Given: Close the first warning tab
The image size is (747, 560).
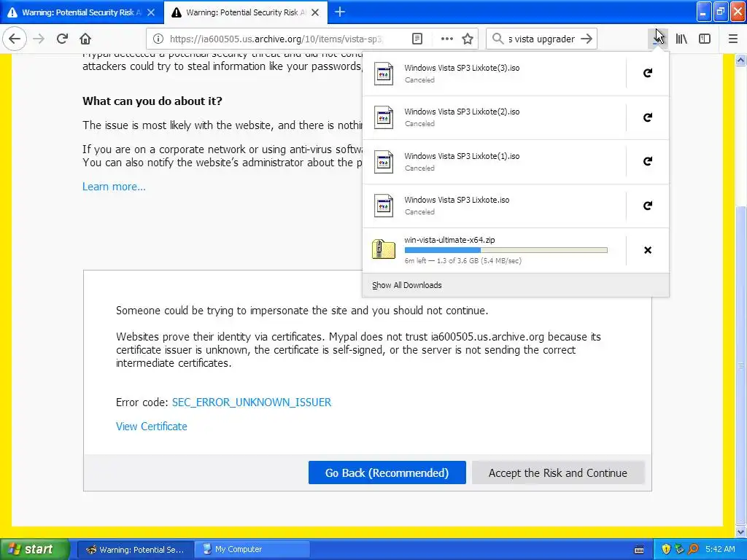Looking at the screenshot, I should (x=150, y=12).
